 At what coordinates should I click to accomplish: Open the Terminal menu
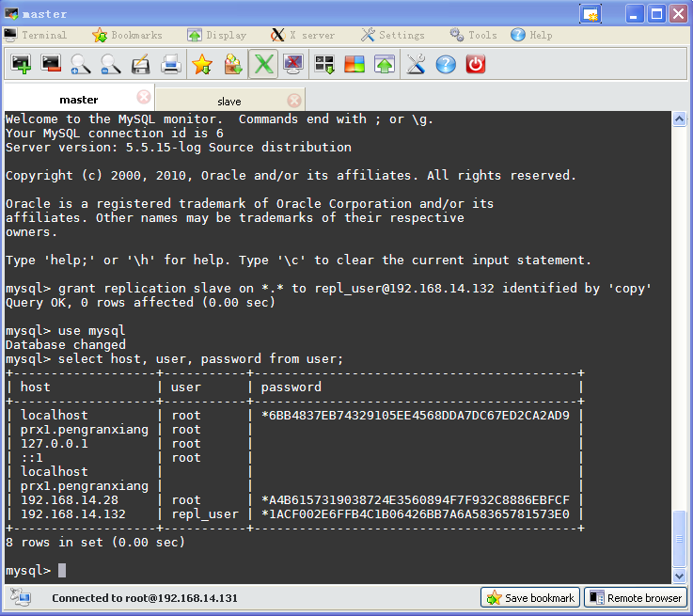pyautogui.click(x=36, y=35)
